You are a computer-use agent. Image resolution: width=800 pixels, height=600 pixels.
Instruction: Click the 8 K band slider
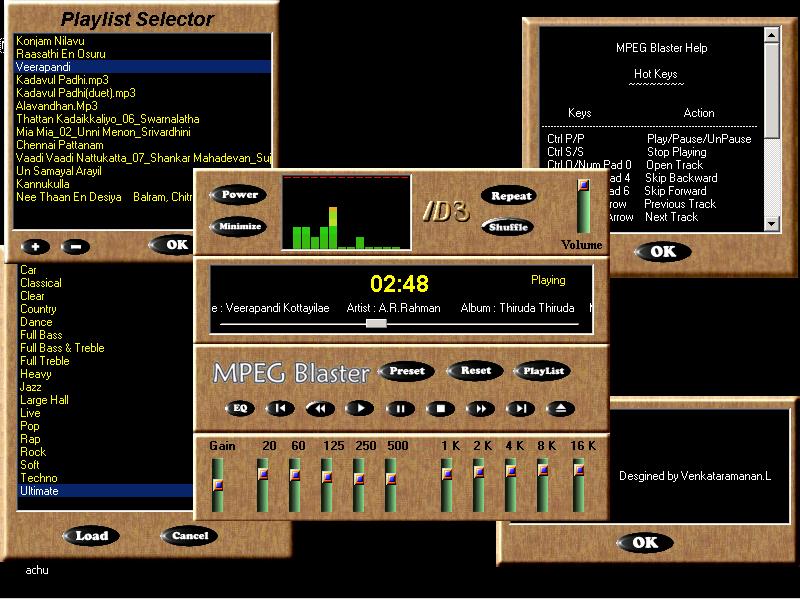coord(543,470)
